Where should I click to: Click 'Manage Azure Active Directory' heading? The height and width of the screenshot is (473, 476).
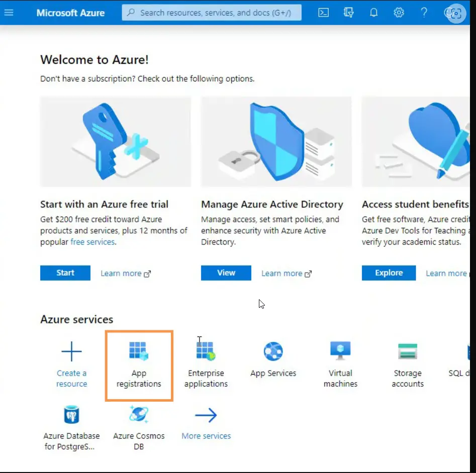click(x=272, y=204)
